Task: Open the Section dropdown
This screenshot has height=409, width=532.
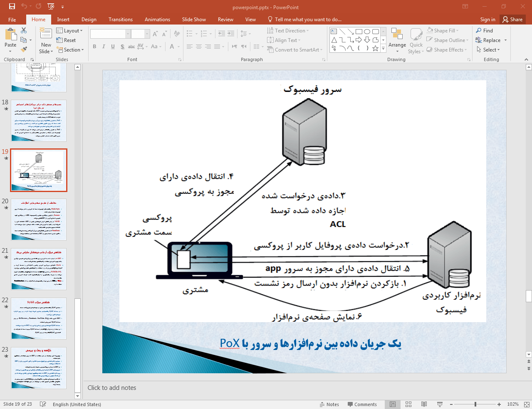Action: (70, 49)
